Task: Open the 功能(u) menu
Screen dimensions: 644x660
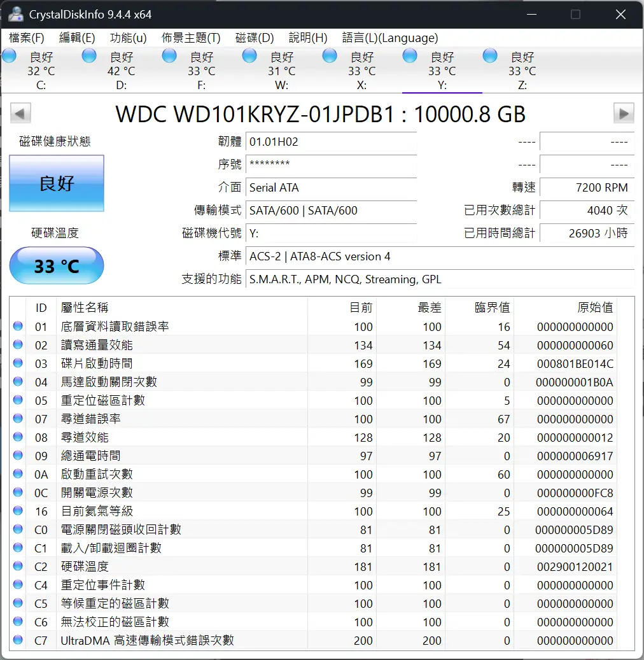Action: pyautogui.click(x=129, y=38)
